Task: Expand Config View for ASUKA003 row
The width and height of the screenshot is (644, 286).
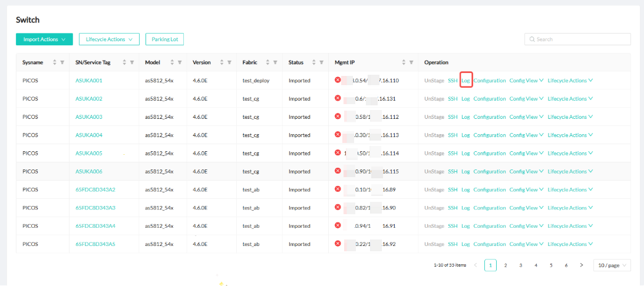Action: [x=526, y=117]
